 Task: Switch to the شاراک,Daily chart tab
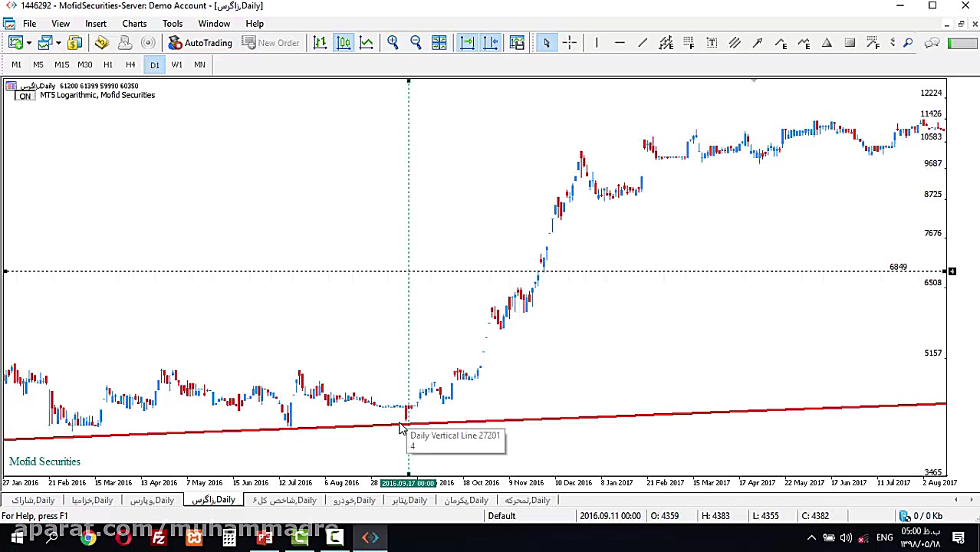pos(33,501)
